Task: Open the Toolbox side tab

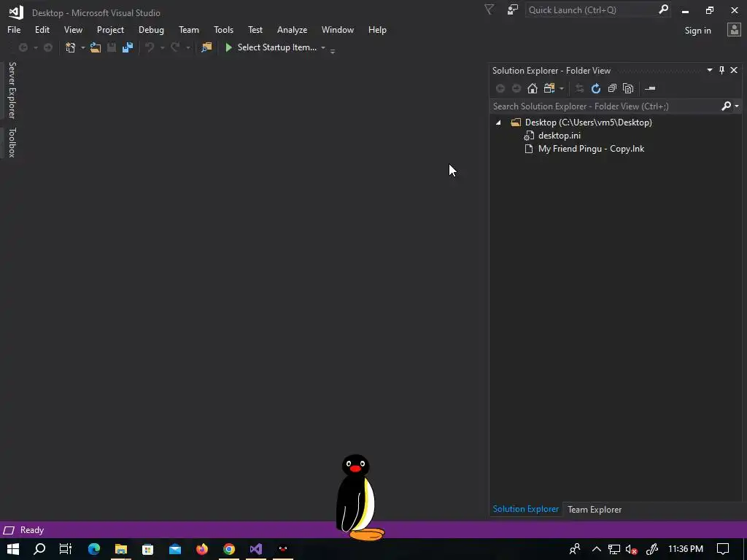Action: 12,142
